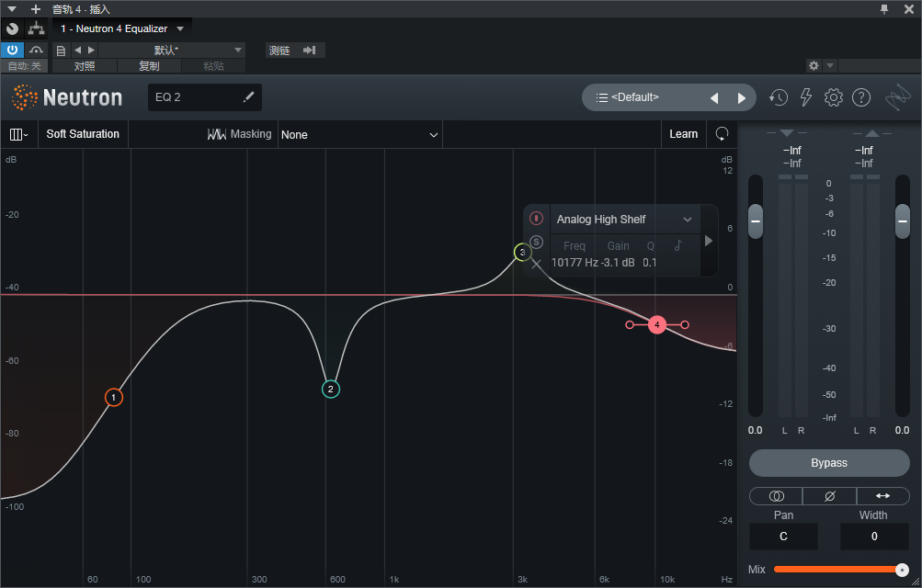922x588 pixels.
Task: Select EQ band node 1
Action: click(x=113, y=397)
